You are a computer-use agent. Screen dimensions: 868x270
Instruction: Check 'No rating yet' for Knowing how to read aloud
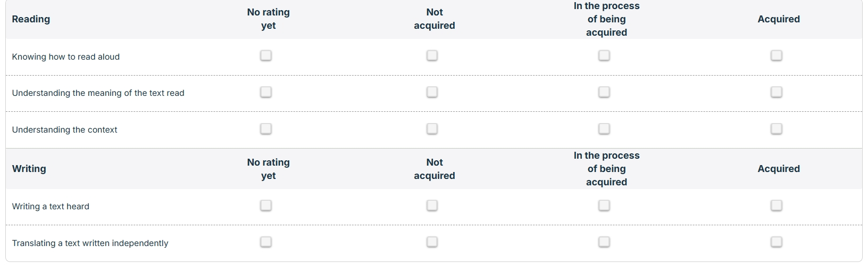point(266,55)
